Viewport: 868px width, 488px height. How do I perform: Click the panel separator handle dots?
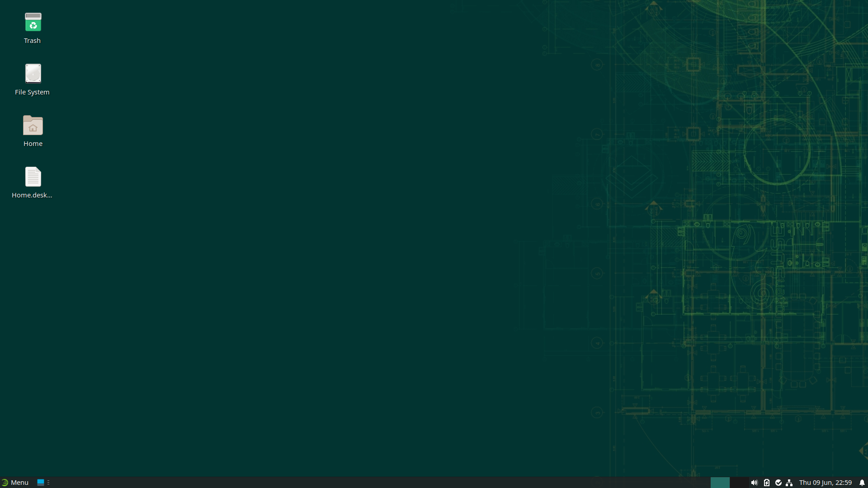pyautogui.click(x=48, y=483)
